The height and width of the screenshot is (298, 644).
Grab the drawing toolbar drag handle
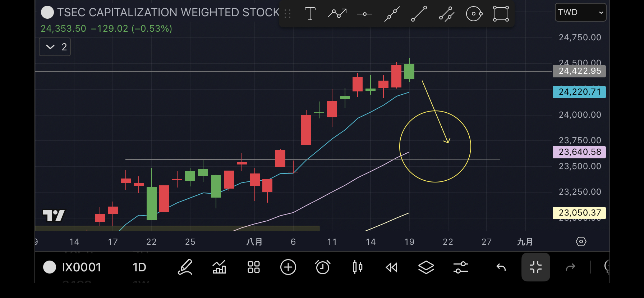[x=287, y=14]
